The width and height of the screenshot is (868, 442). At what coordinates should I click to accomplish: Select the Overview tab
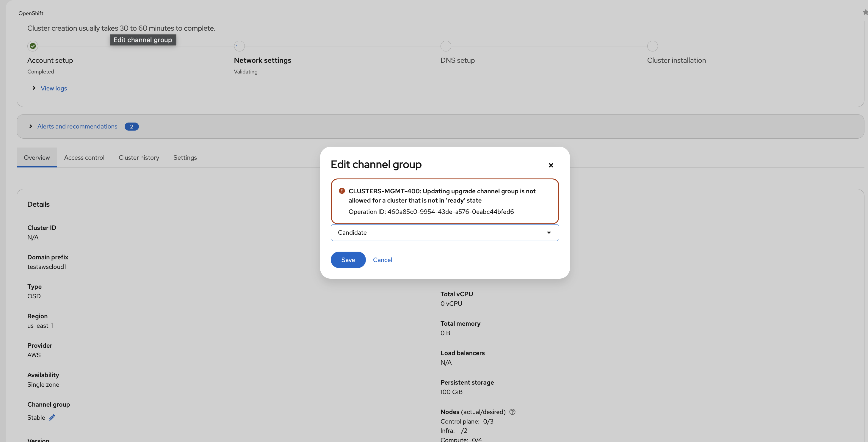[37, 158]
